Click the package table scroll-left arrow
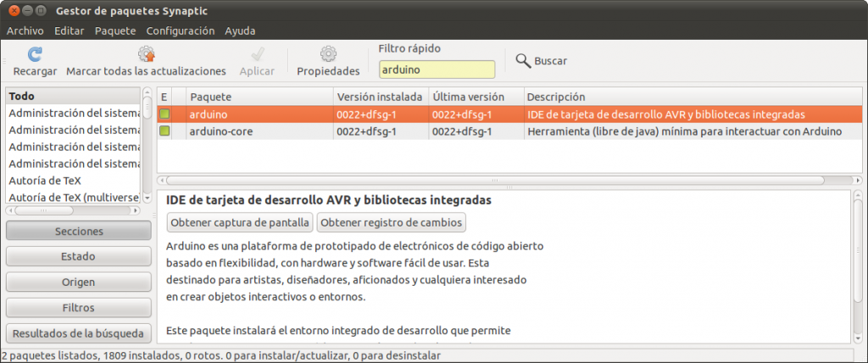 (162, 180)
